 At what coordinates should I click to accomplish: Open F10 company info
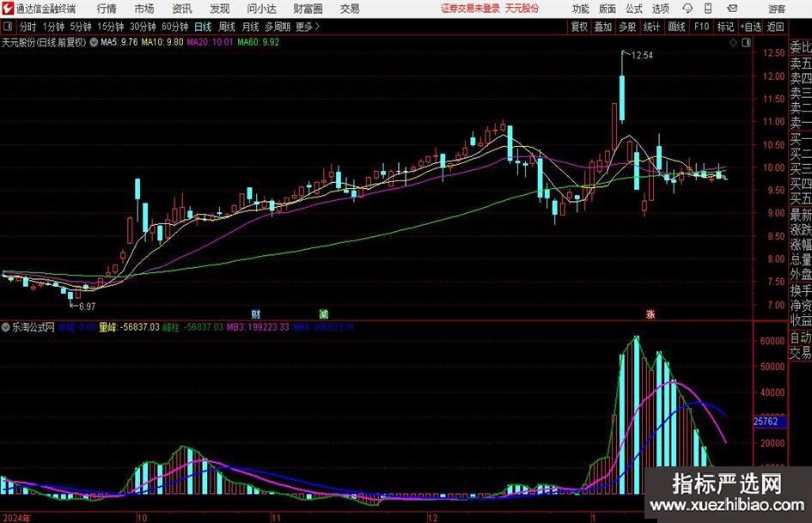[x=702, y=27]
